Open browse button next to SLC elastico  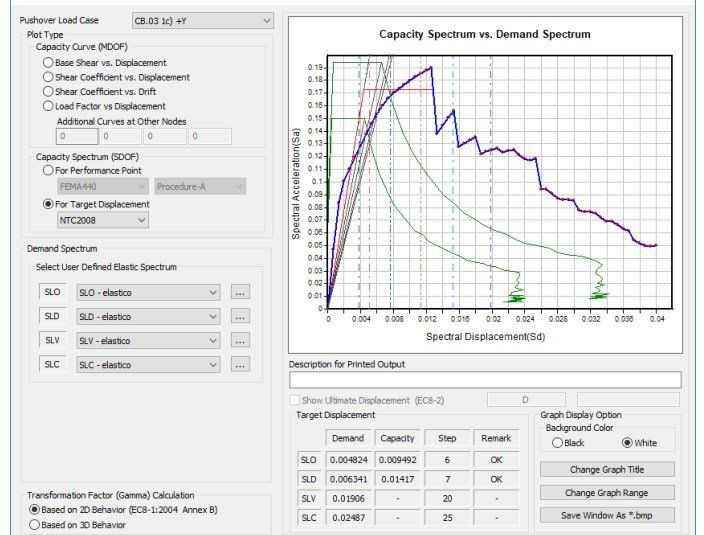(x=240, y=365)
